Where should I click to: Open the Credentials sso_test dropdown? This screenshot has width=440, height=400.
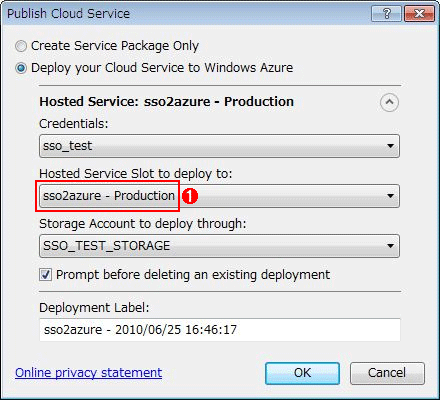click(219, 146)
